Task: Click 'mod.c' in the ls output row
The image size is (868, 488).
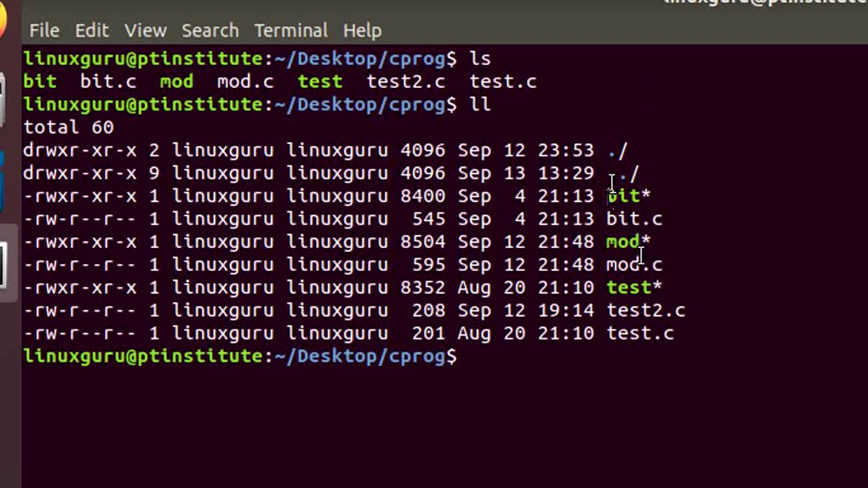Action: tap(245, 81)
